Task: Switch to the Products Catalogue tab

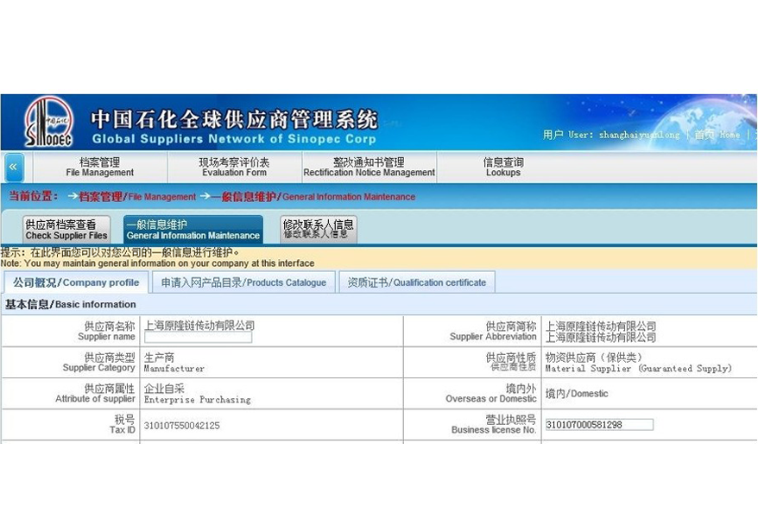Action: pyautogui.click(x=243, y=282)
